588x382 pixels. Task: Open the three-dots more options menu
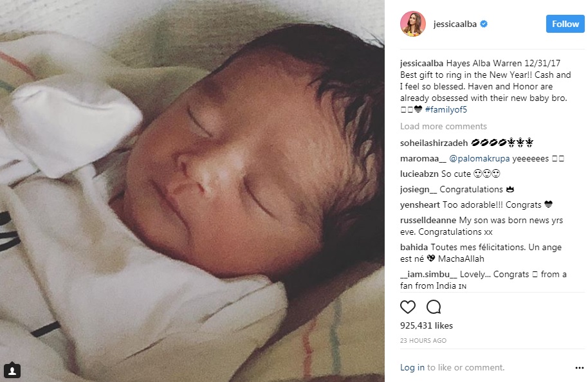[x=579, y=368]
